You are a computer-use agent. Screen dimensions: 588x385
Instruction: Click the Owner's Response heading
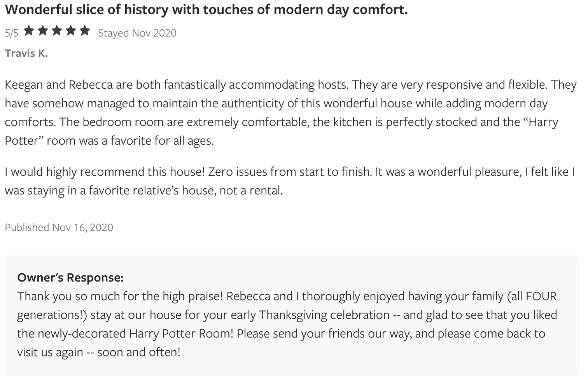tap(70, 277)
